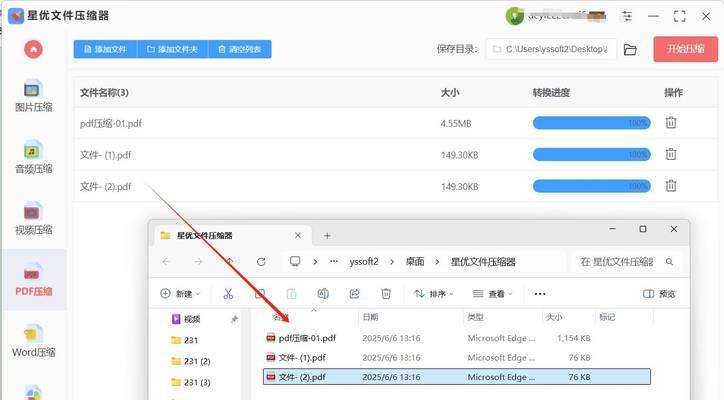
Task: Open folder 231 (2) in navigation pane
Action: click(191, 361)
